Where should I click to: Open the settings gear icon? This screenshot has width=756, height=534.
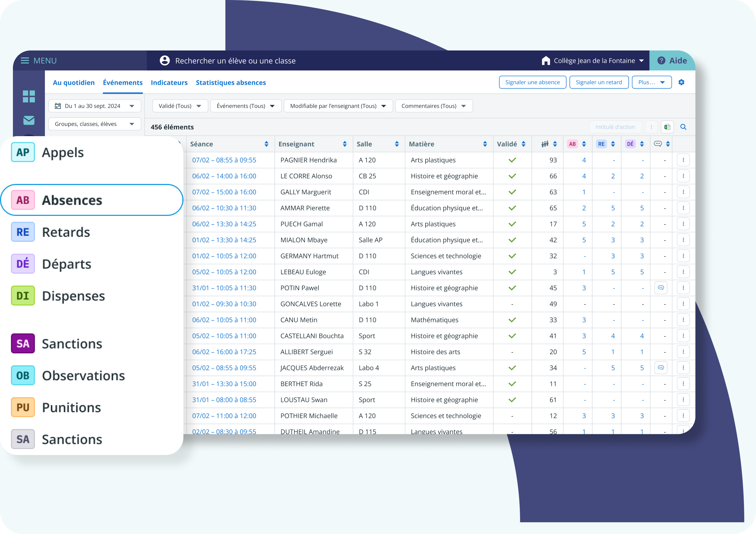681,82
